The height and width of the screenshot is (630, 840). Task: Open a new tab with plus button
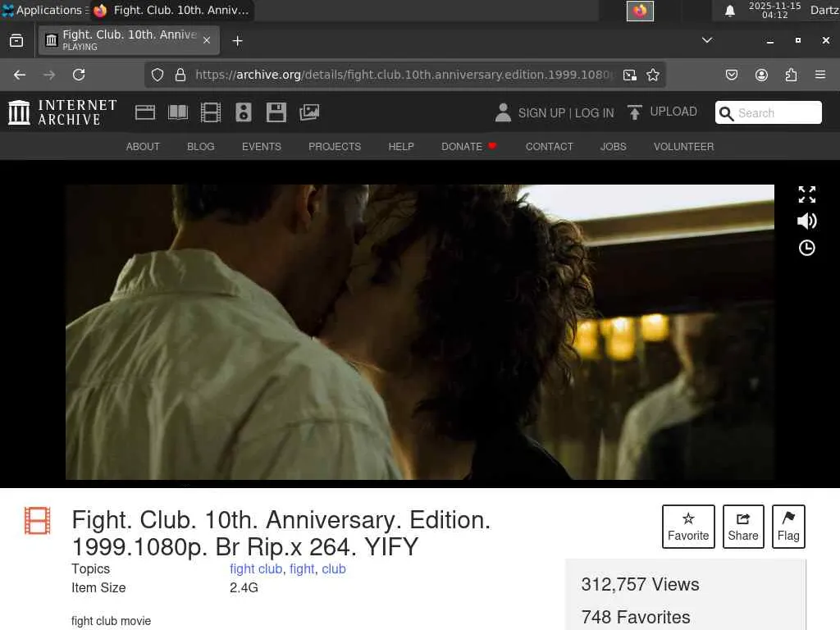237,41
